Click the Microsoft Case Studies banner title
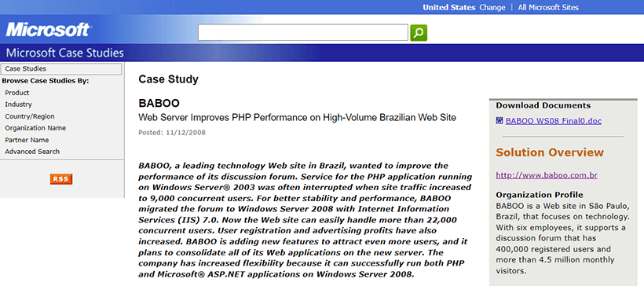This screenshot has width=644, height=286. click(x=65, y=53)
